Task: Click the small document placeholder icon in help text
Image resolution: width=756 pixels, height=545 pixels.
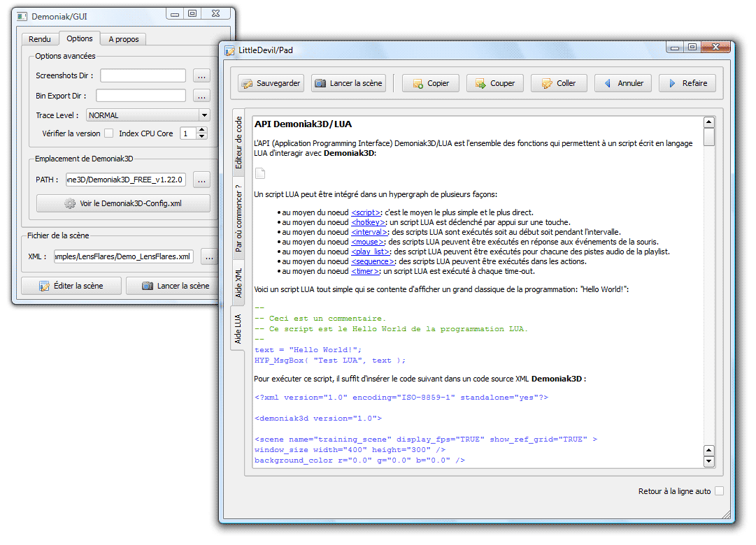Action: tap(260, 173)
